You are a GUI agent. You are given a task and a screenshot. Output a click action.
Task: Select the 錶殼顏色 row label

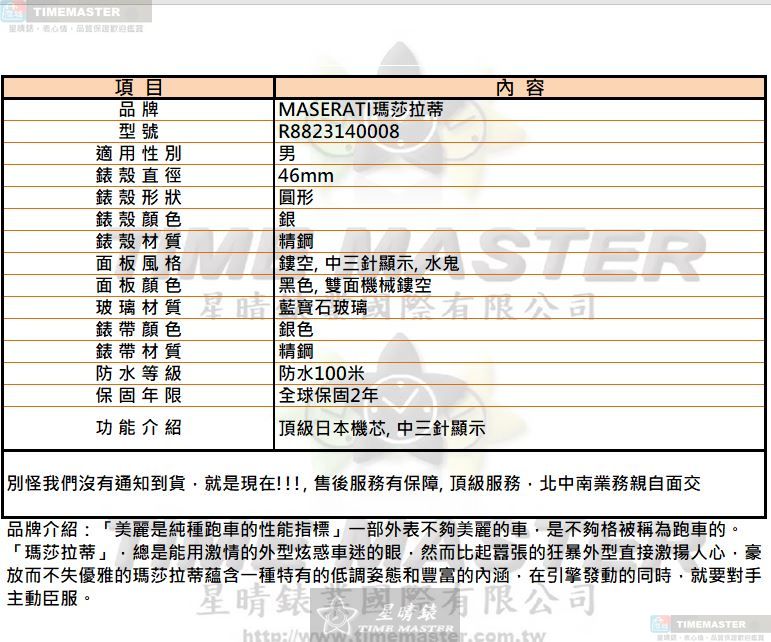point(139,219)
